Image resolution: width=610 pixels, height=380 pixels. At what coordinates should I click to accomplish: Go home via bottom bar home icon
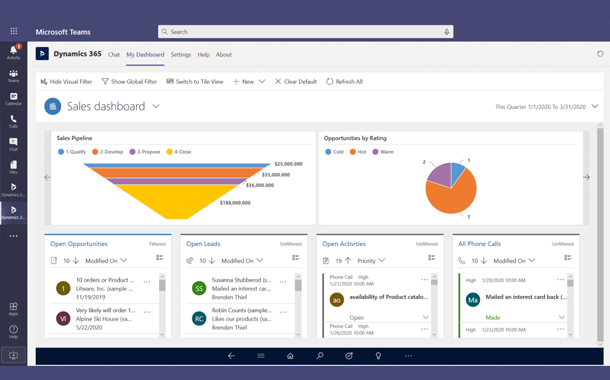290,355
